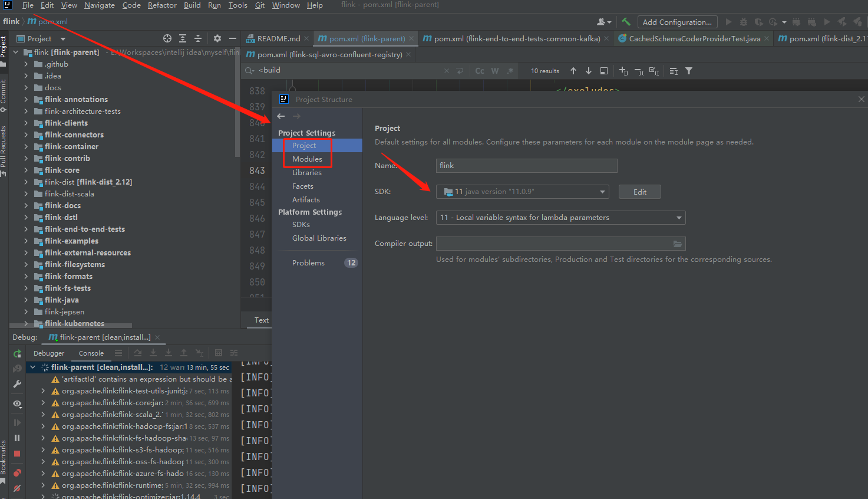
Task: Clear the search field with the X icon
Action: (x=446, y=71)
